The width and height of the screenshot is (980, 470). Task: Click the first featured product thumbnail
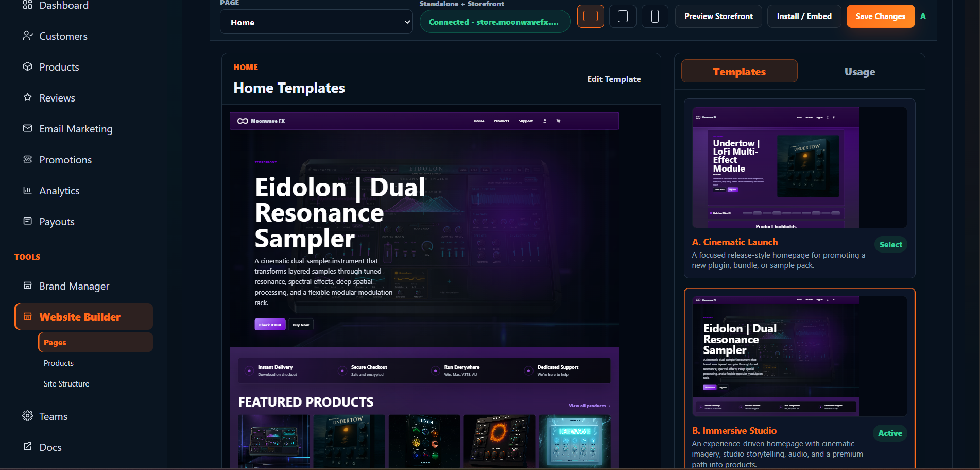[273, 442]
